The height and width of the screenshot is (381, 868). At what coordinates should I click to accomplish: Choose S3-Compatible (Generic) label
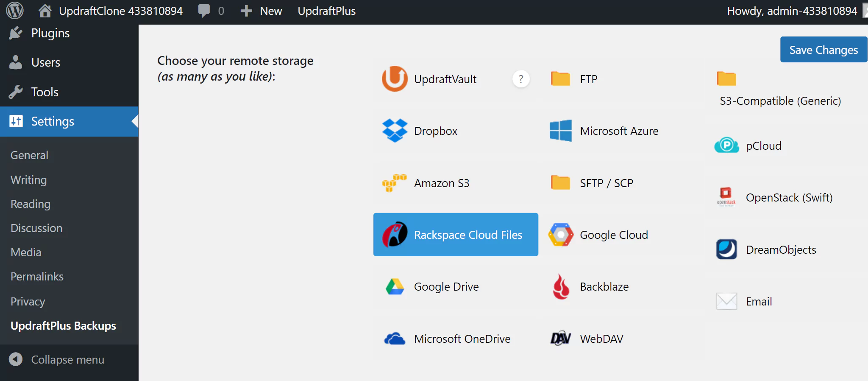coord(780,101)
